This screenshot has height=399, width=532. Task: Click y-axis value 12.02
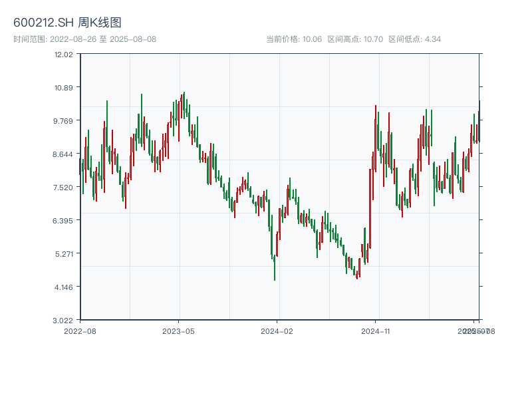click(63, 55)
